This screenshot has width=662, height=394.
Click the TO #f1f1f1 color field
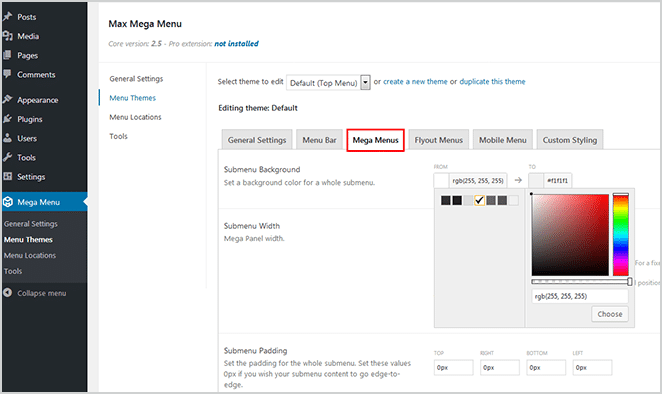(558, 180)
